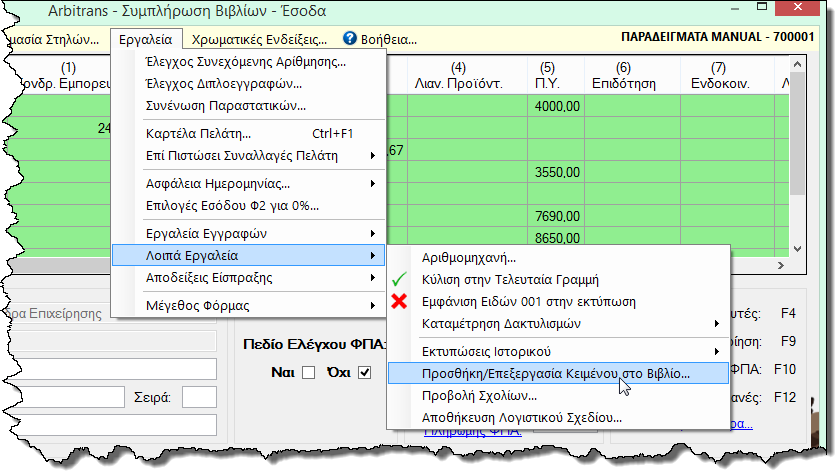This screenshot has height=471, width=835.
Task: Close the Arbitrans window
Action: coord(797,7)
